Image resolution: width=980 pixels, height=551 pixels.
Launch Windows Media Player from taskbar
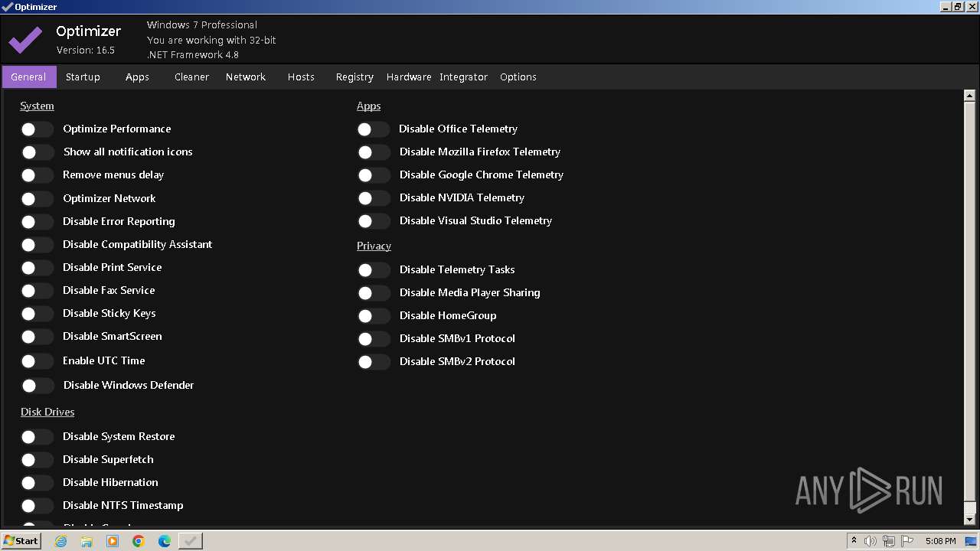113,541
